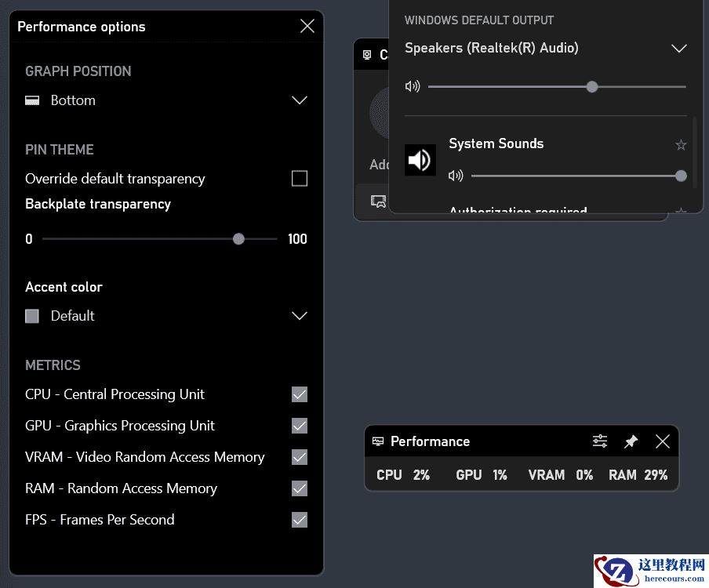
Task: Click the 0 minimum transparency value
Action: pyautogui.click(x=29, y=239)
